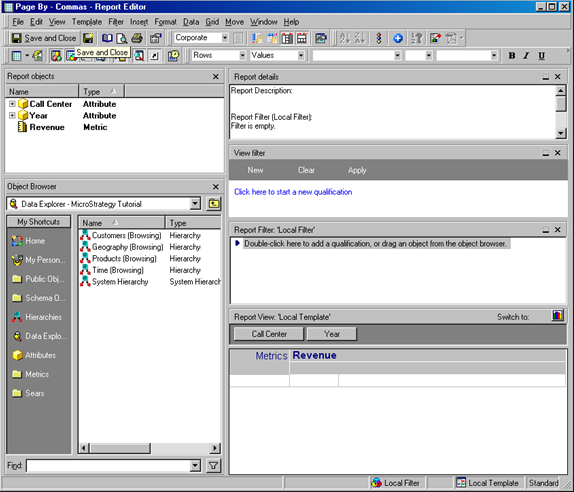574x492 pixels.
Task: Open the Rows dropdown
Action: 242,55
